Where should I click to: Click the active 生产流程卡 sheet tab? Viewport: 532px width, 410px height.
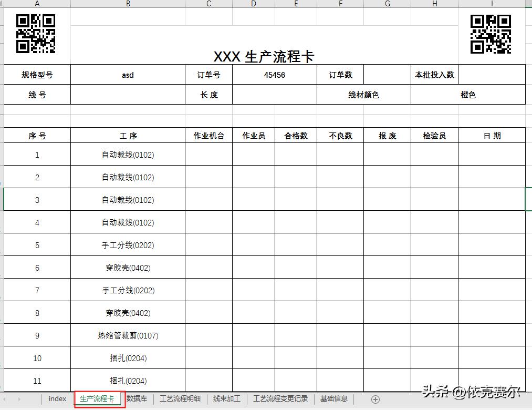[98, 398]
